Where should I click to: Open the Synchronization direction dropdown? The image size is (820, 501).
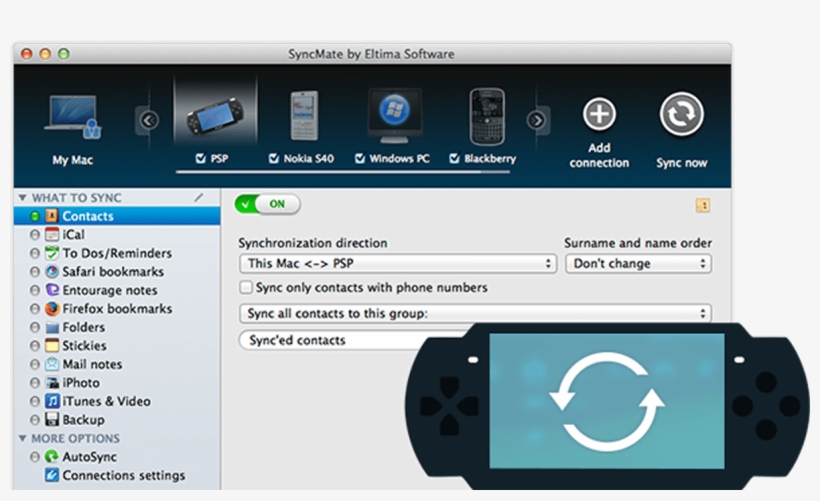pyautogui.click(x=398, y=264)
